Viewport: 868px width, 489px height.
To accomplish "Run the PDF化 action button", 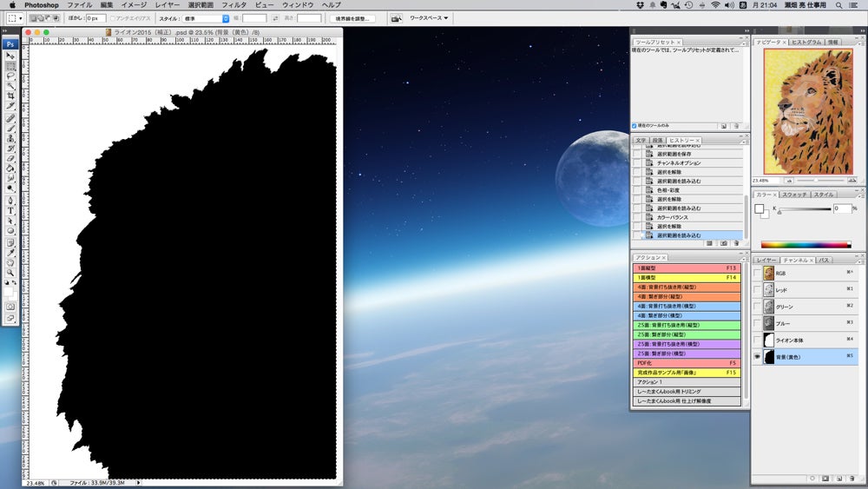I will [x=686, y=363].
